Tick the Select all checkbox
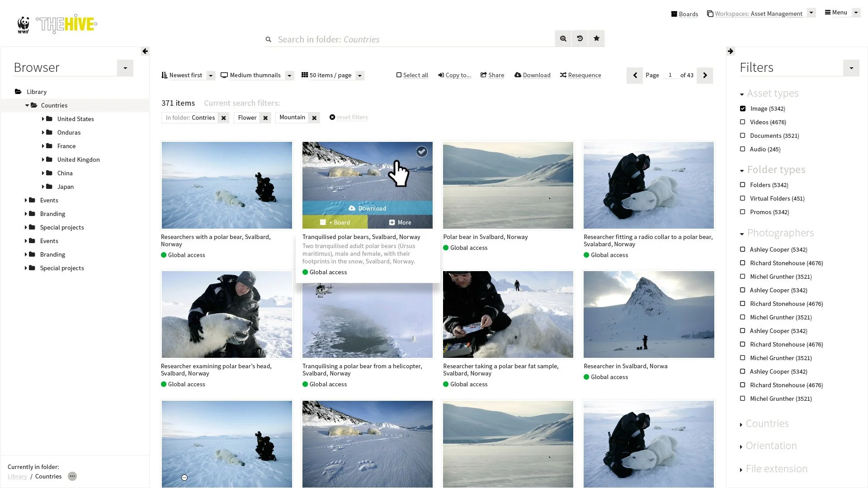 pos(399,75)
